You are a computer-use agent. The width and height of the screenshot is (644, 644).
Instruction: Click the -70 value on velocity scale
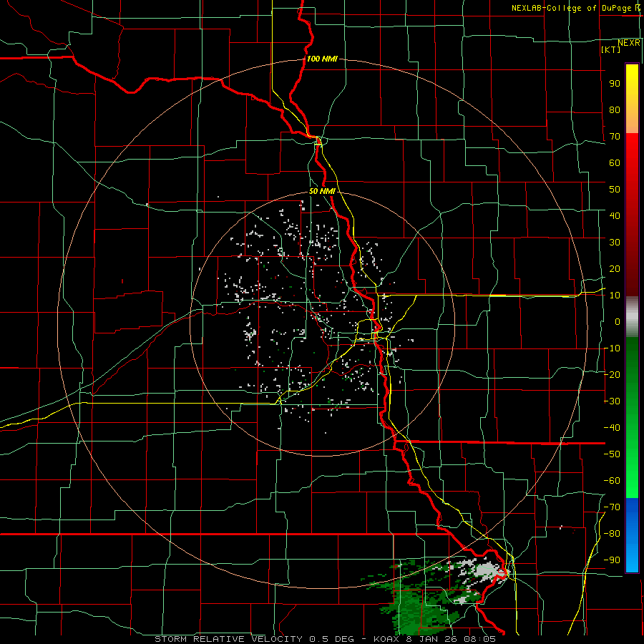[612, 507]
